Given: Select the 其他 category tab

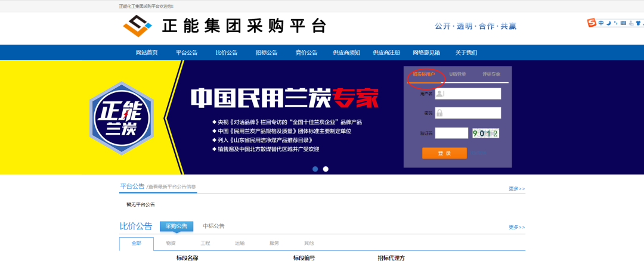Looking at the screenshot, I should pos(309,243).
